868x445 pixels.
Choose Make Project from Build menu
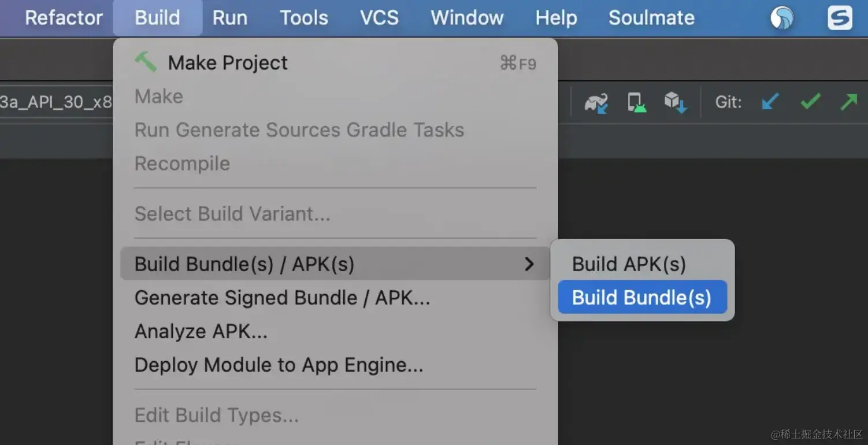point(335,62)
